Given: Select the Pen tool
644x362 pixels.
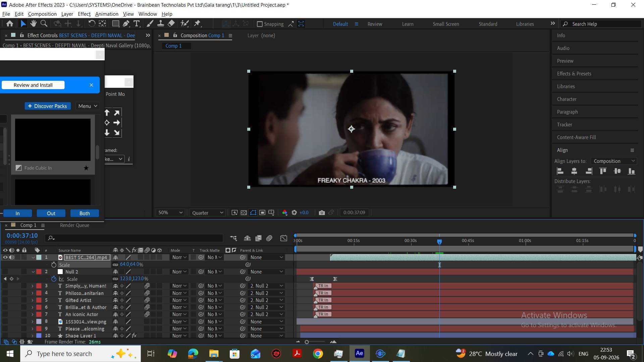Looking at the screenshot, I should coord(126,23).
